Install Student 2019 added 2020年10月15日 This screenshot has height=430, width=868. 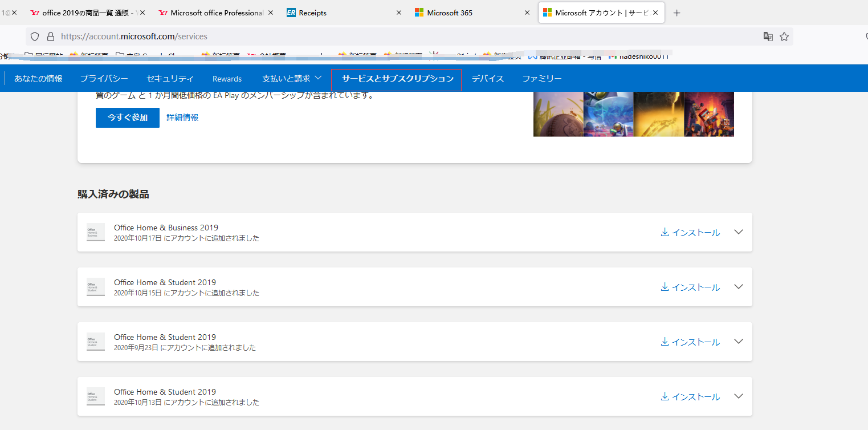[690, 287]
